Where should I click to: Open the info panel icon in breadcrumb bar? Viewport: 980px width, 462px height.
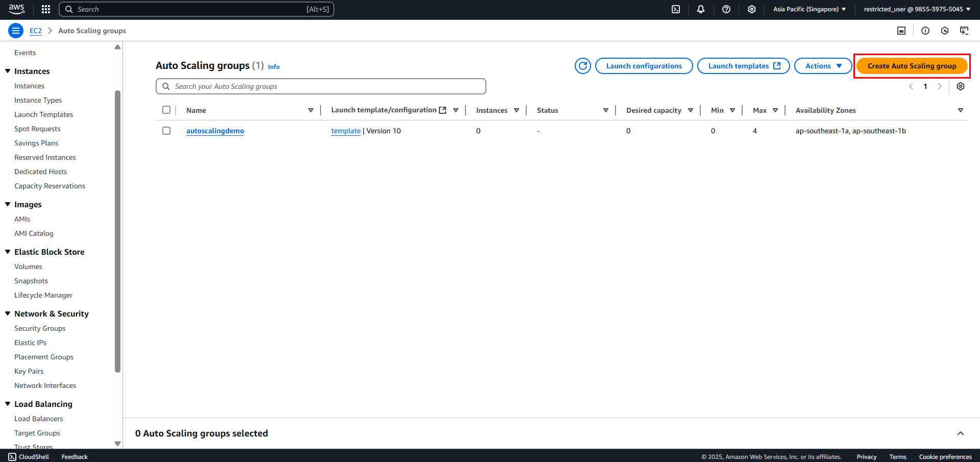coord(925,31)
